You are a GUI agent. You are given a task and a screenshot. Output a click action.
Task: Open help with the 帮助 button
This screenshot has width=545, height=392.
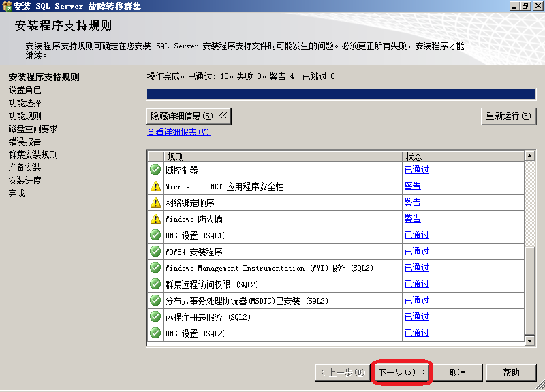tap(511, 372)
